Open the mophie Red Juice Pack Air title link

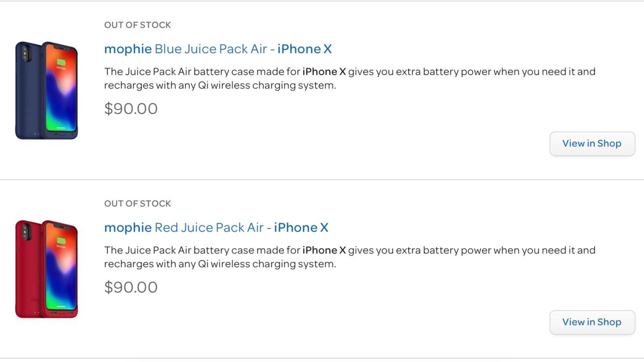(216, 227)
